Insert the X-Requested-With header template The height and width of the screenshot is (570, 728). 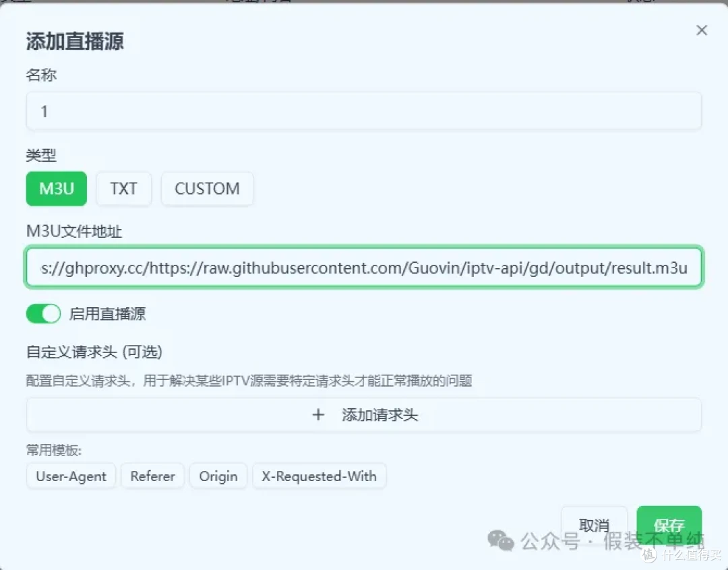pyautogui.click(x=319, y=476)
